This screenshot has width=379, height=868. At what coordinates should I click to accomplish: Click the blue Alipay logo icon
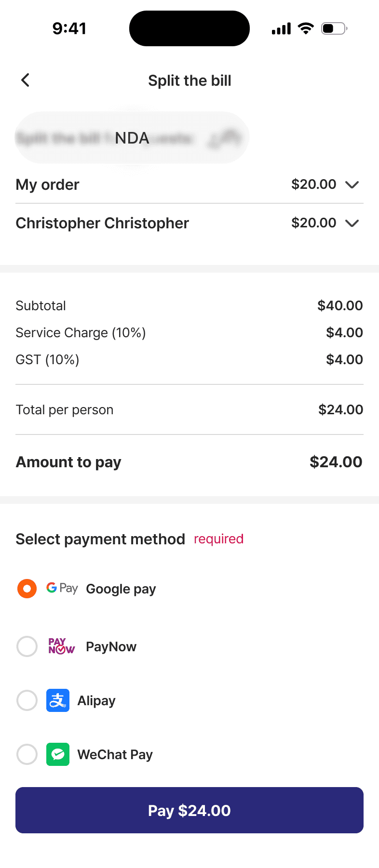[58, 700]
